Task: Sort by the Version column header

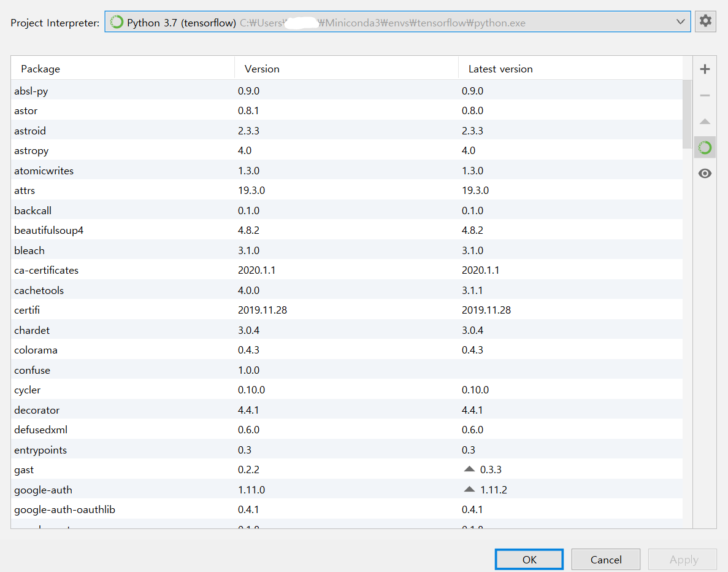Action: point(347,69)
